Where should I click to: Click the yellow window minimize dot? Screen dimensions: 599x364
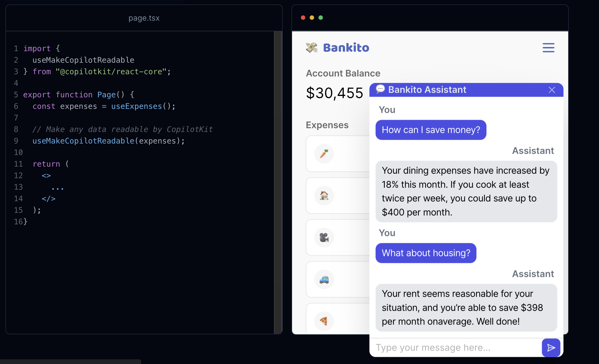coord(312,18)
